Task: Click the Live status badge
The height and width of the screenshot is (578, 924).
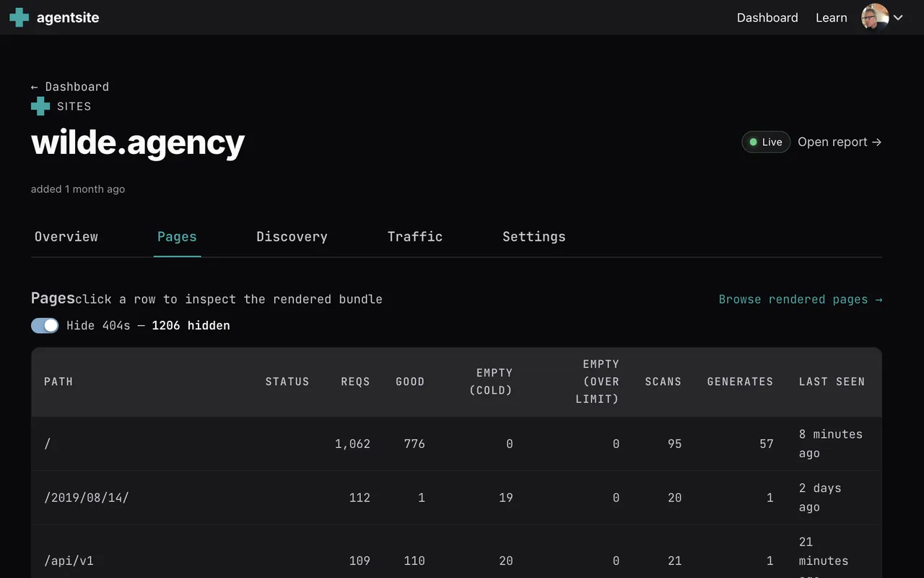Action: tap(766, 142)
